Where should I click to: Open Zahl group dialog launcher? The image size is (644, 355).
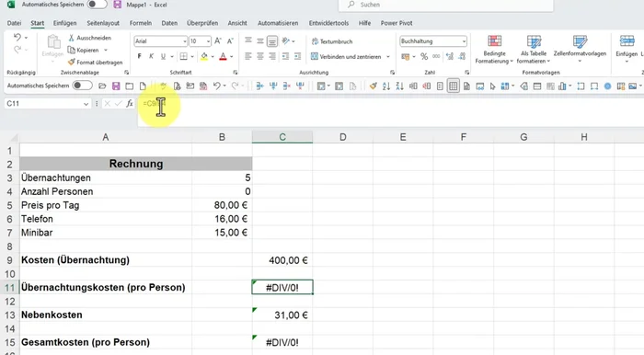pos(467,73)
